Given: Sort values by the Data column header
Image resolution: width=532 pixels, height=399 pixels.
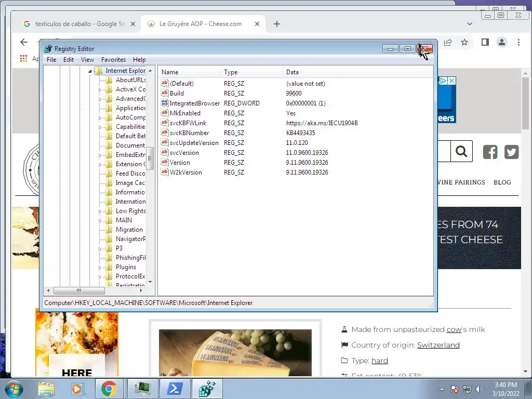Looking at the screenshot, I should [x=358, y=72].
